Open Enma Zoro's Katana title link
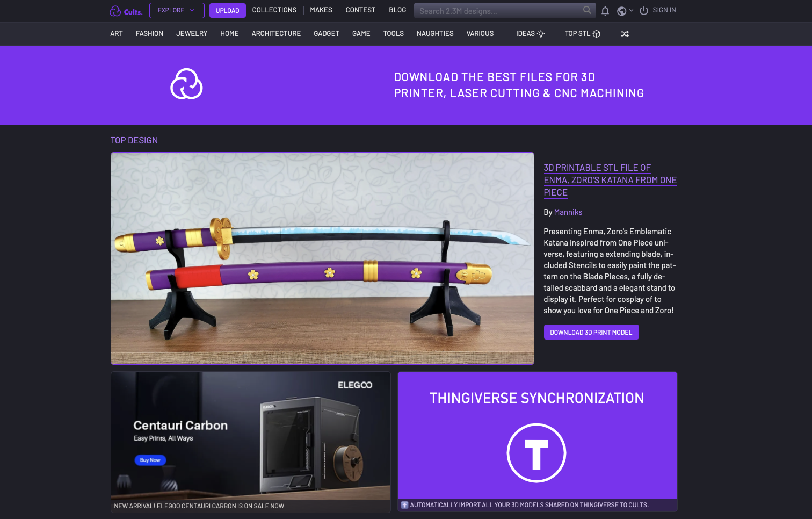The image size is (812, 519). tap(610, 180)
